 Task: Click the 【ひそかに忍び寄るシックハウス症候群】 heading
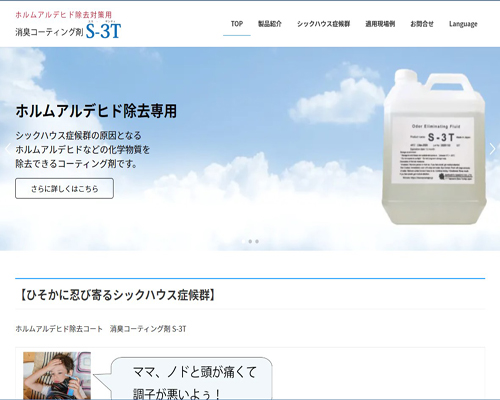point(117,295)
